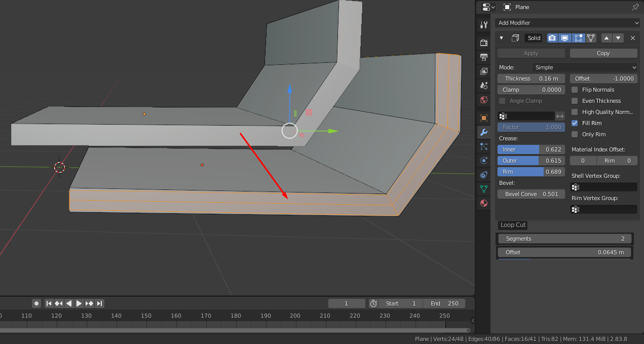Open the Material properties tab
This screenshot has width=644, height=344.
(x=484, y=203)
